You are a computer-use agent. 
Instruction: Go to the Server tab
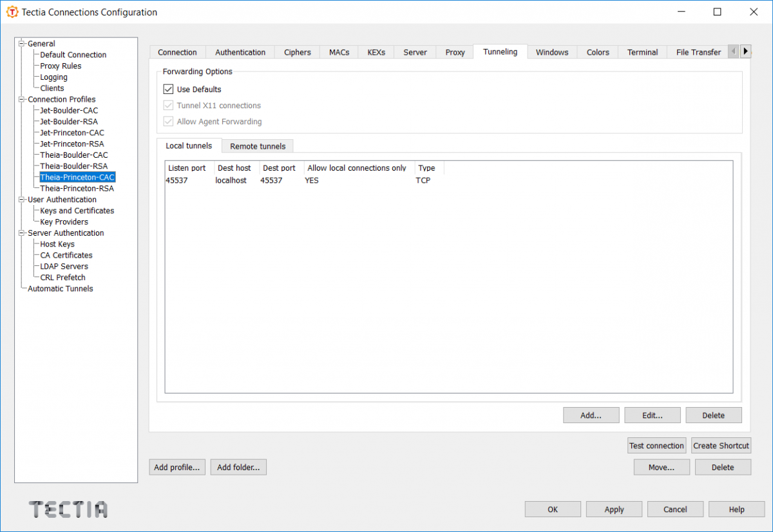tap(415, 52)
